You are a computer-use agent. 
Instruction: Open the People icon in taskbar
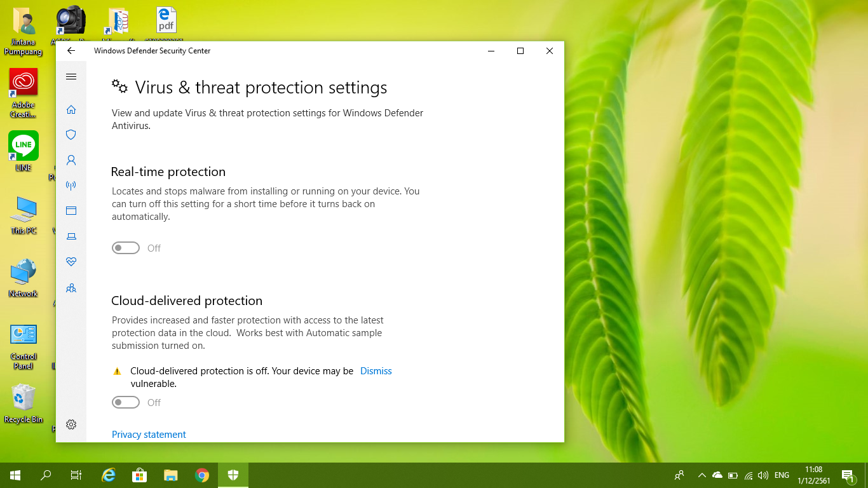point(679,475)
